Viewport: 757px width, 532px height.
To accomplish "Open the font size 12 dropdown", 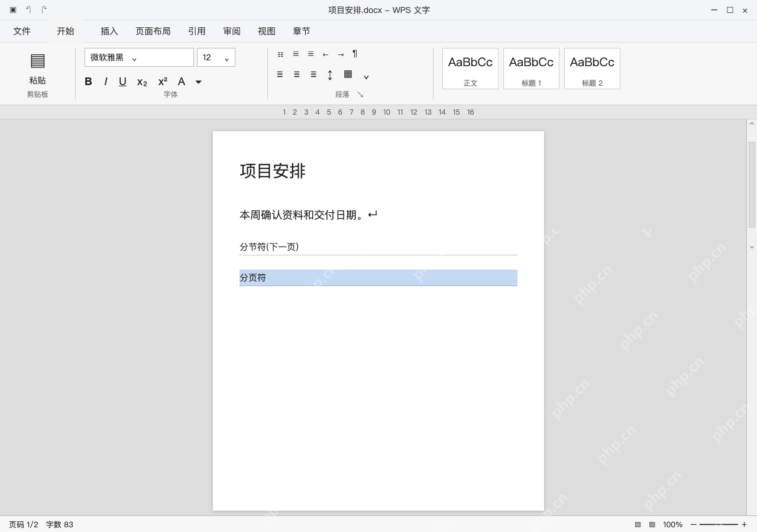I will [x=216, y=57].
